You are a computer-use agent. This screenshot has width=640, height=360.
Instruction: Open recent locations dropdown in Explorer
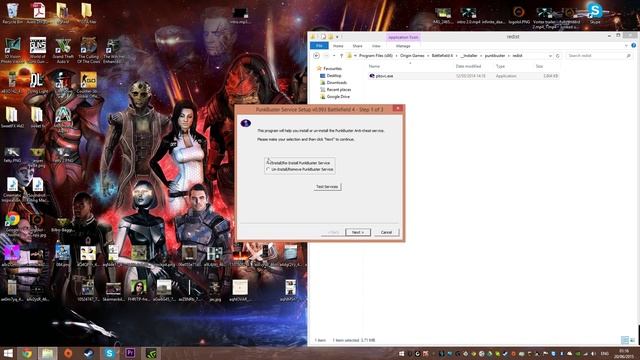click(334, 56)
